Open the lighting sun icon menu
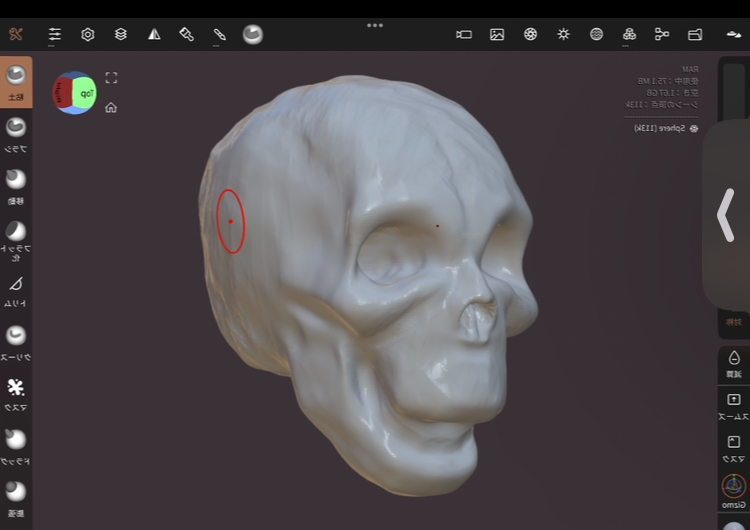 pos(563,34)
